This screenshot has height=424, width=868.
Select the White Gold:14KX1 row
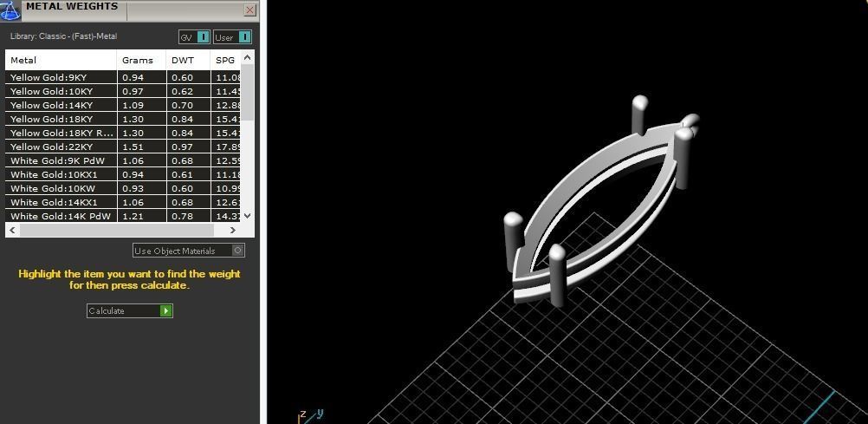click(124, 202)
